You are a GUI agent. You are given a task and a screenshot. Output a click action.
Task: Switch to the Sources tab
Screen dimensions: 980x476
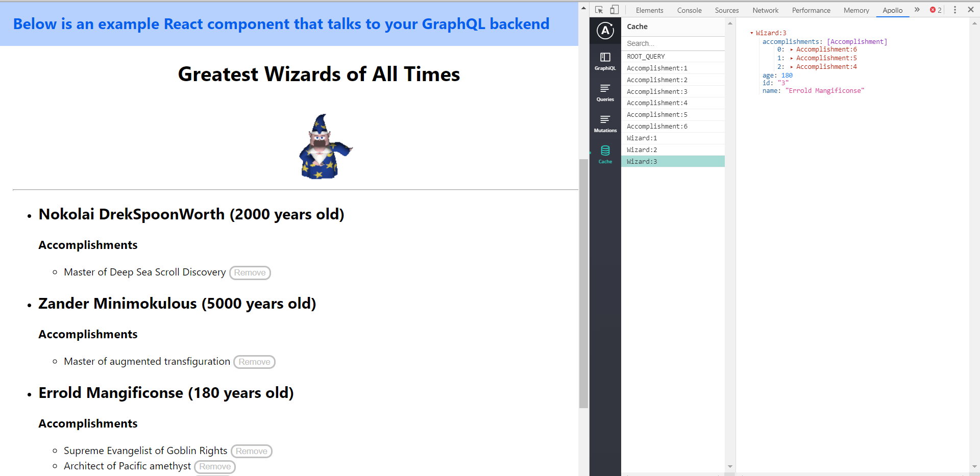727,10
